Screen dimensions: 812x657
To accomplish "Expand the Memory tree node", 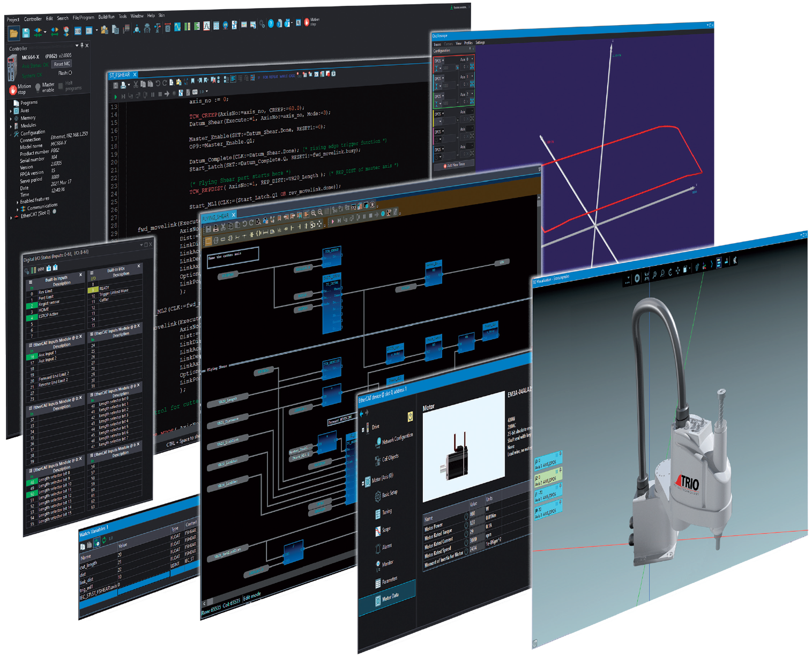I will (11, 119).
